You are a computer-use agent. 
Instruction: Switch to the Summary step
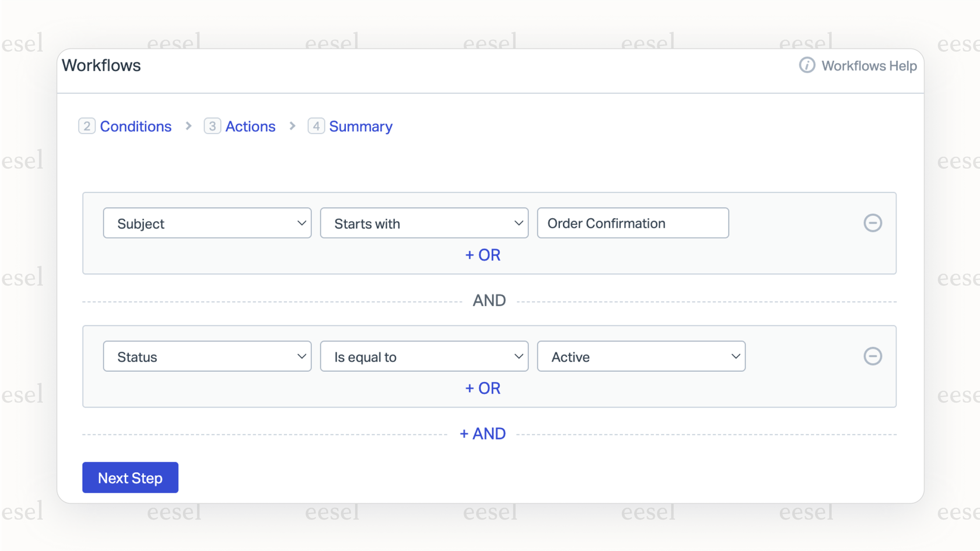click(x=360, y=126)
